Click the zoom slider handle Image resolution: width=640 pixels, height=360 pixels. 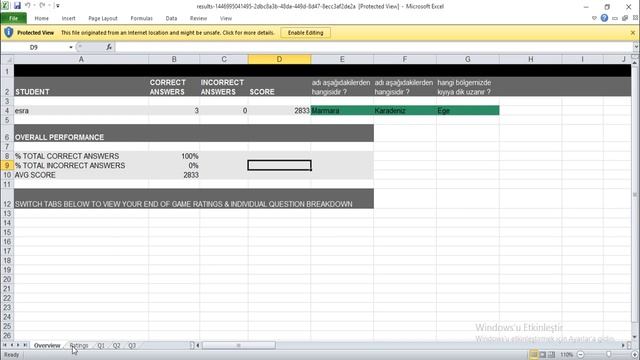[609, 355]
